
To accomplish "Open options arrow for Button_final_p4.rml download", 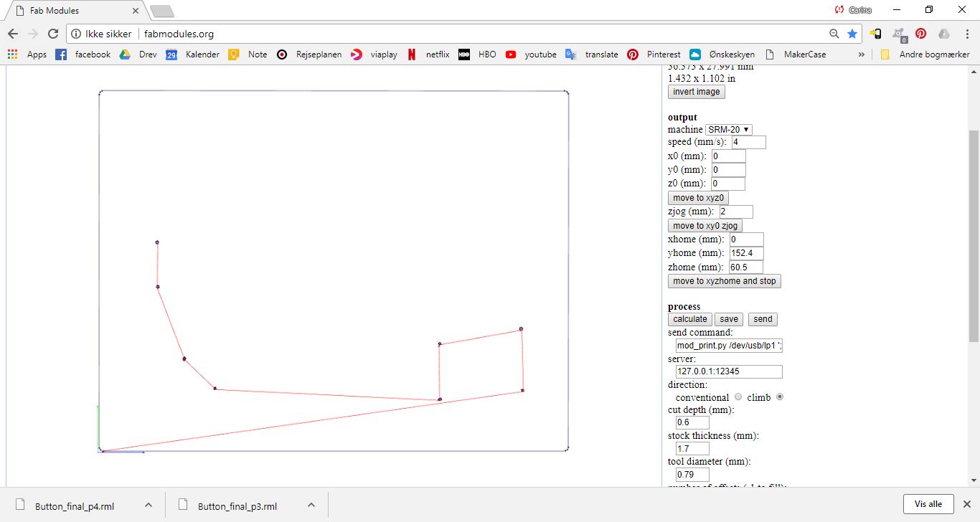I will [149, 505].
